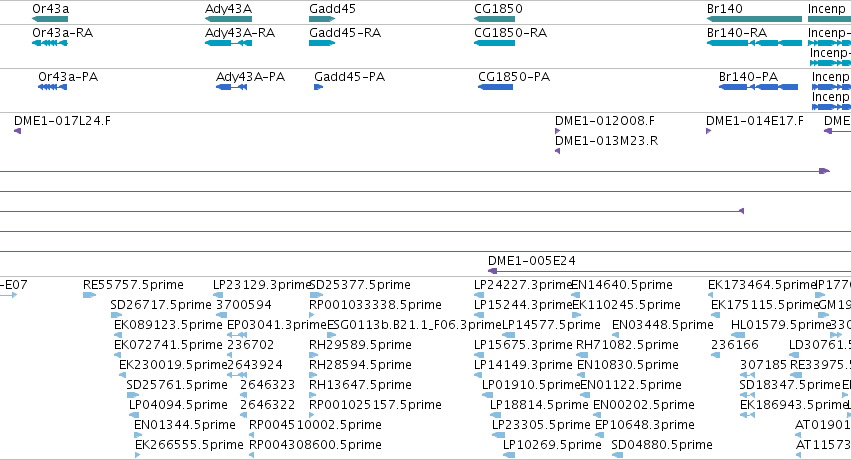851x460 pixels.
Task: Select the Br140-PA label text
Action: point(748,76)
